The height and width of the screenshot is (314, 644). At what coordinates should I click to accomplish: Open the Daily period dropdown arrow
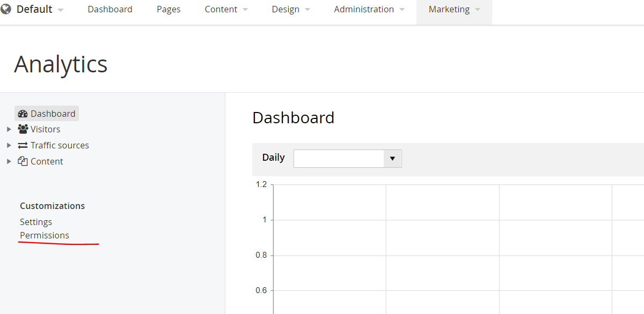click(x=392, y=159)
